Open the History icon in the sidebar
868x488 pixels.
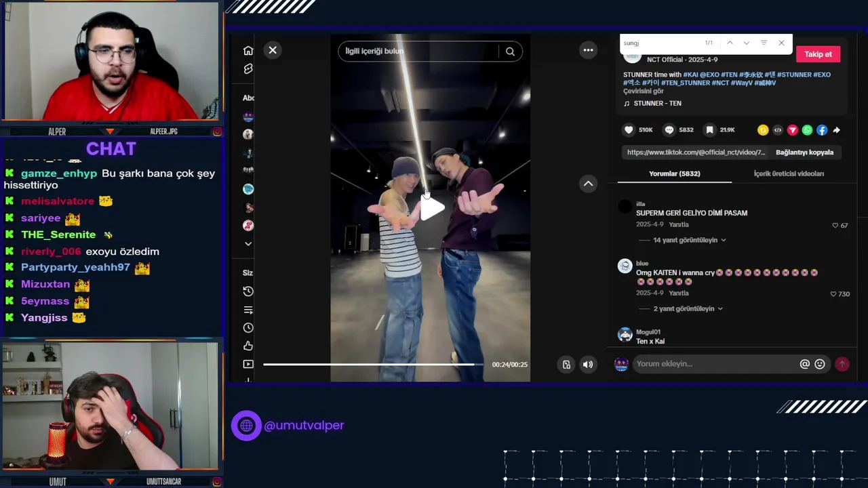point(248,291)
